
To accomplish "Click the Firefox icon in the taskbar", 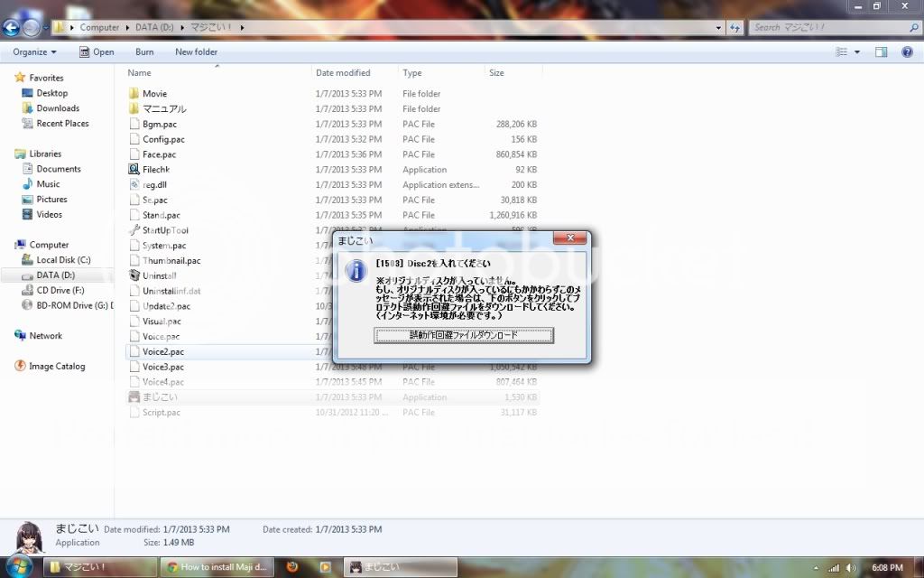I will click(x=291, y=567).
